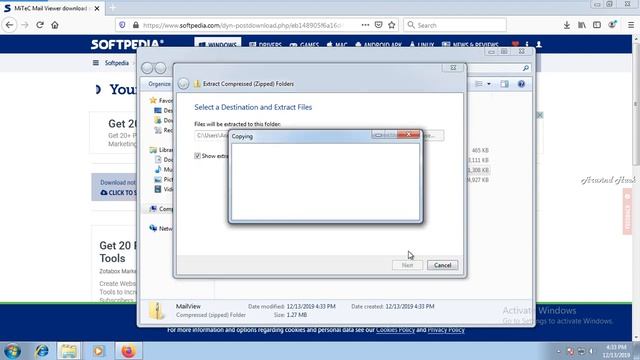Click the Softpedia user account icon

[539, 44]
